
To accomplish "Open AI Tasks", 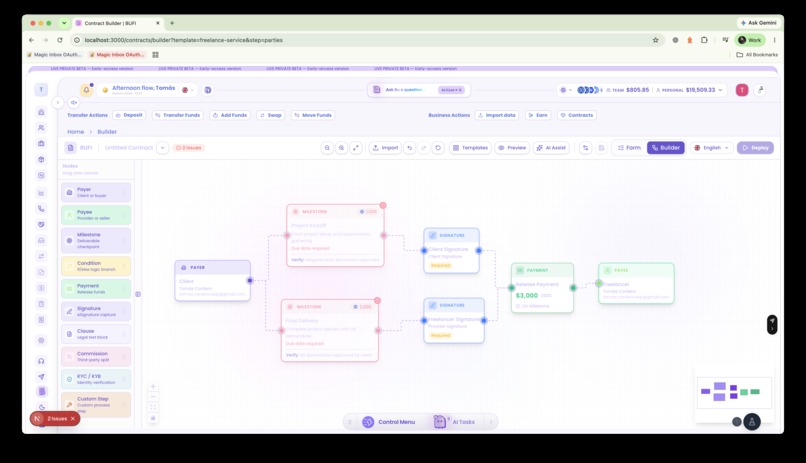I will pyautogui.click(x=454, y=422).
